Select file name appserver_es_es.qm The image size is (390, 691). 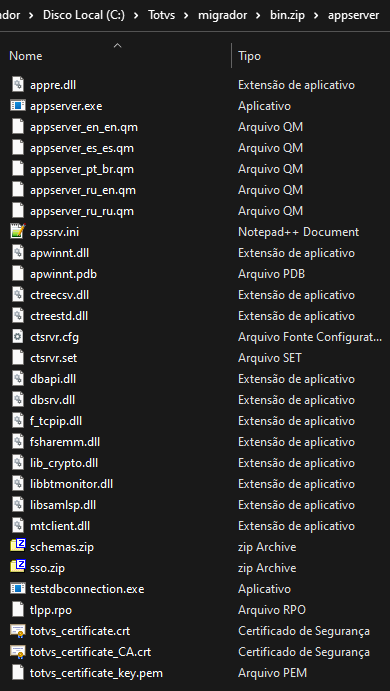point(82,148)
